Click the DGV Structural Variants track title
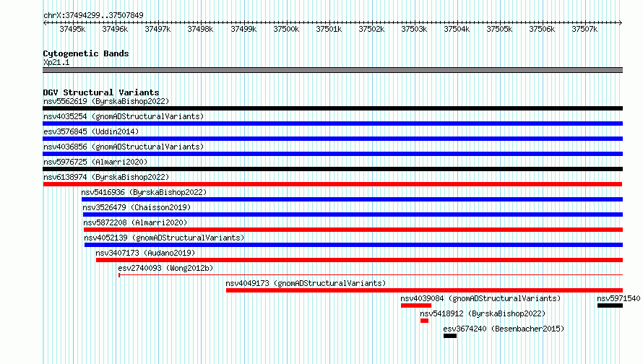This screenshot has width=643, height=364. (x=101, y=92)
